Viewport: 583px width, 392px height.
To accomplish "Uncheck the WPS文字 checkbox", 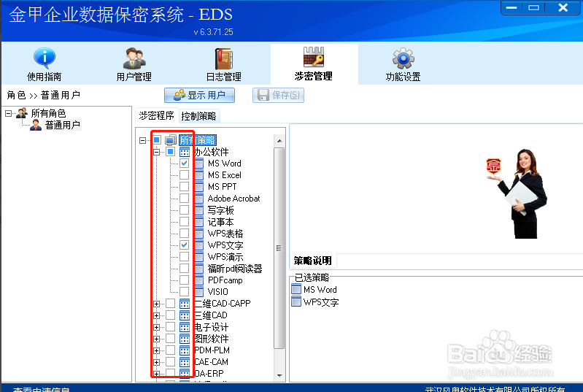I will click(x=184, y=245).
